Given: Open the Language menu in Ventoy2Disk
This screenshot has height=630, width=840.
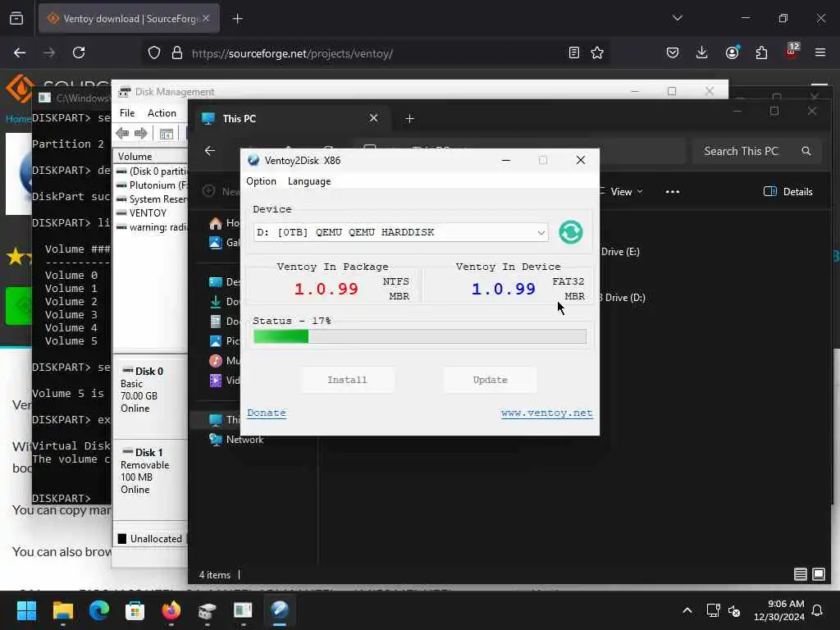Looking at the screenshot, I should (309, 181).
